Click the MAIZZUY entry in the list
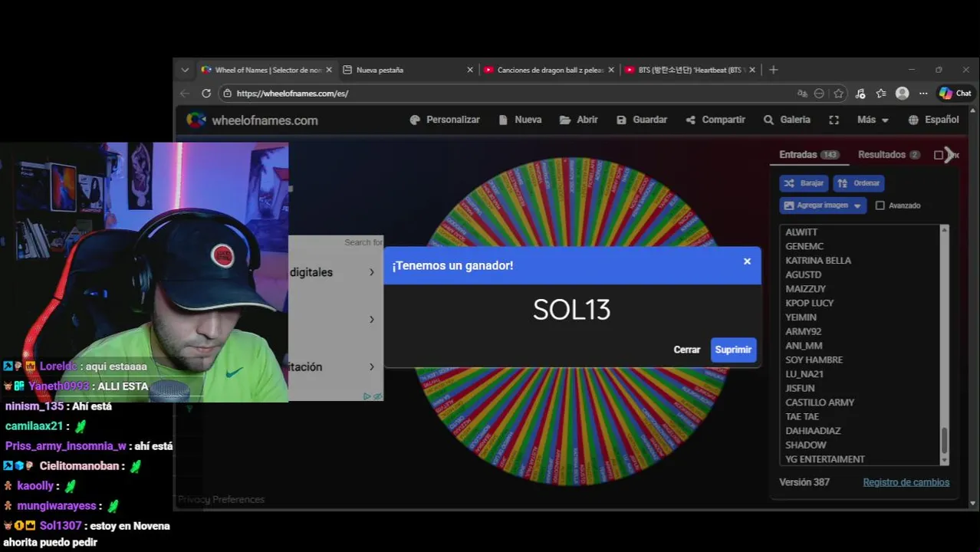980x552 pixels. tap(805, 289)
